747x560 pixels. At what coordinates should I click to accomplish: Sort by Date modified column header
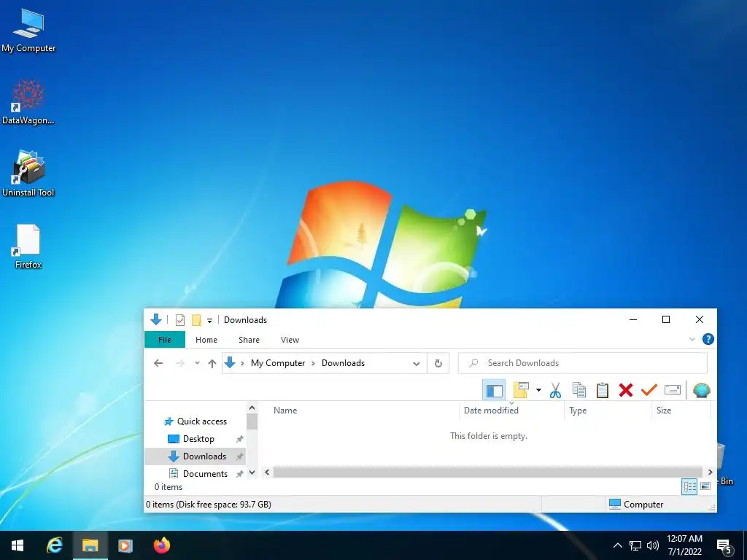pos(491,411)
